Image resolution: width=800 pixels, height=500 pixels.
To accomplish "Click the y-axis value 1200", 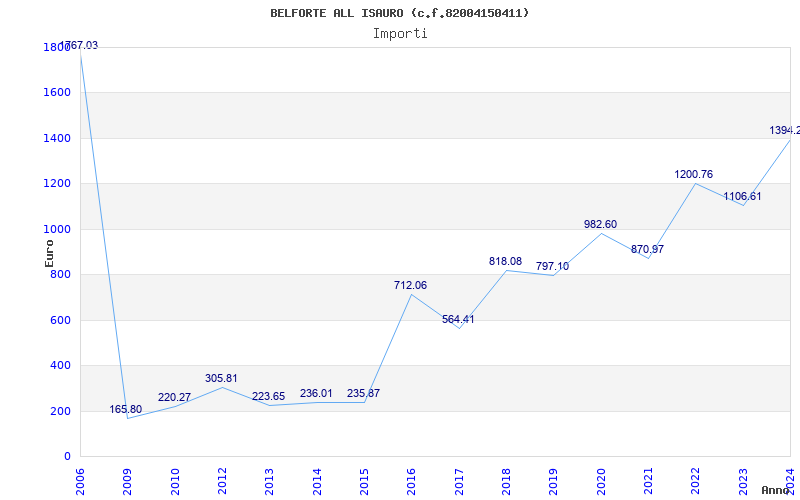I will coord(57,184).
